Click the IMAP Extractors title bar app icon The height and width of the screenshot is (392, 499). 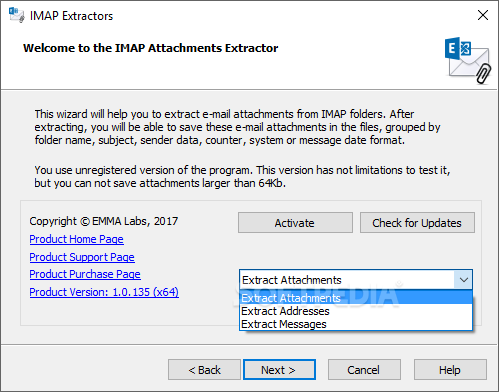17,15
